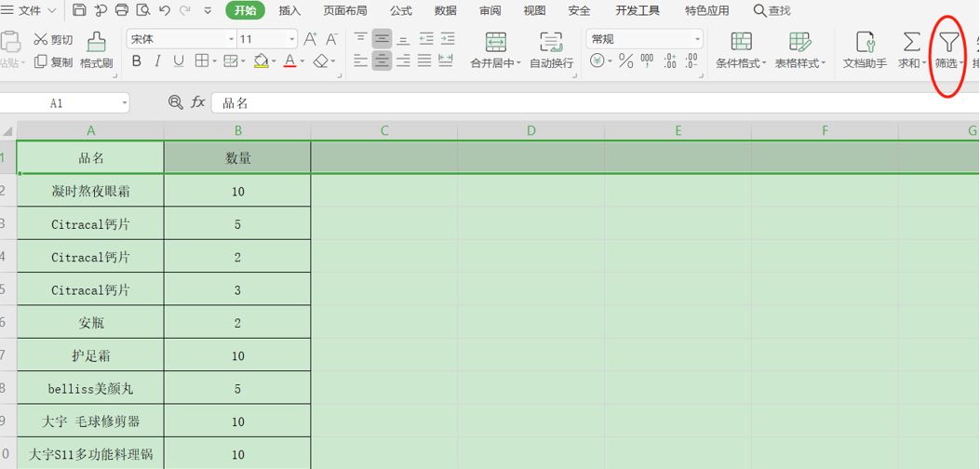
Task: Apply thousands separator style (000)
Action: point(648,61)
